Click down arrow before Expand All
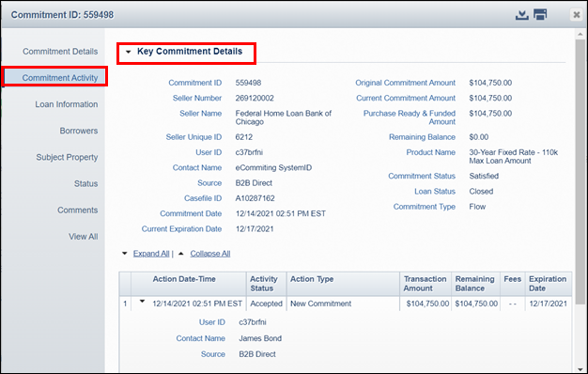 tap(125, 254)
